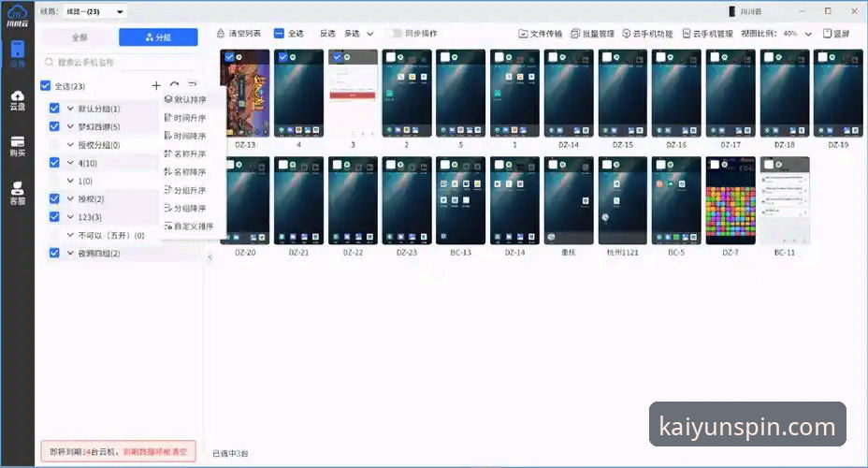Click the cloud phone expiry notice banner

tap(119, 451)
